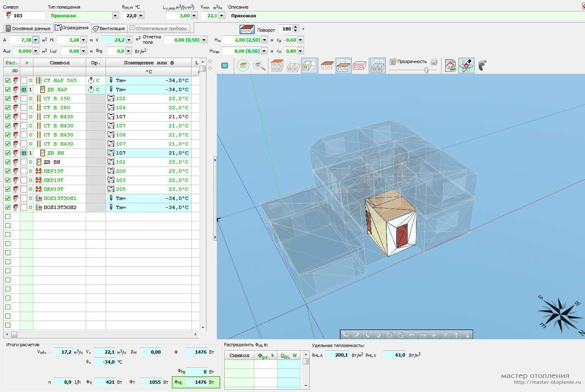Click the building rotation icon next to Поворот
This screenshot has height=392, width=585.
(x=247, y=29)
